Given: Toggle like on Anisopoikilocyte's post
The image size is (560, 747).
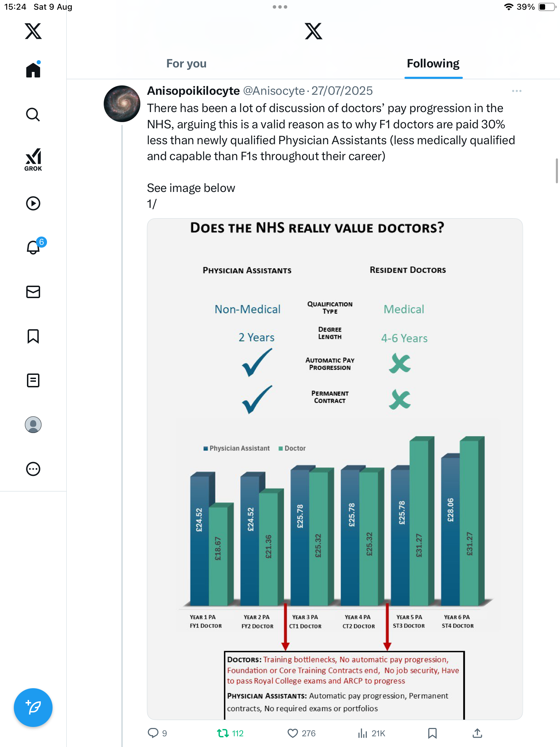Looking at the screenshot, I should [293, 733].
